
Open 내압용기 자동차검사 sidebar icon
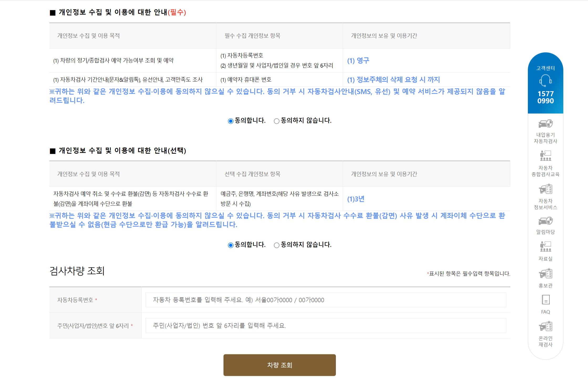545,124
